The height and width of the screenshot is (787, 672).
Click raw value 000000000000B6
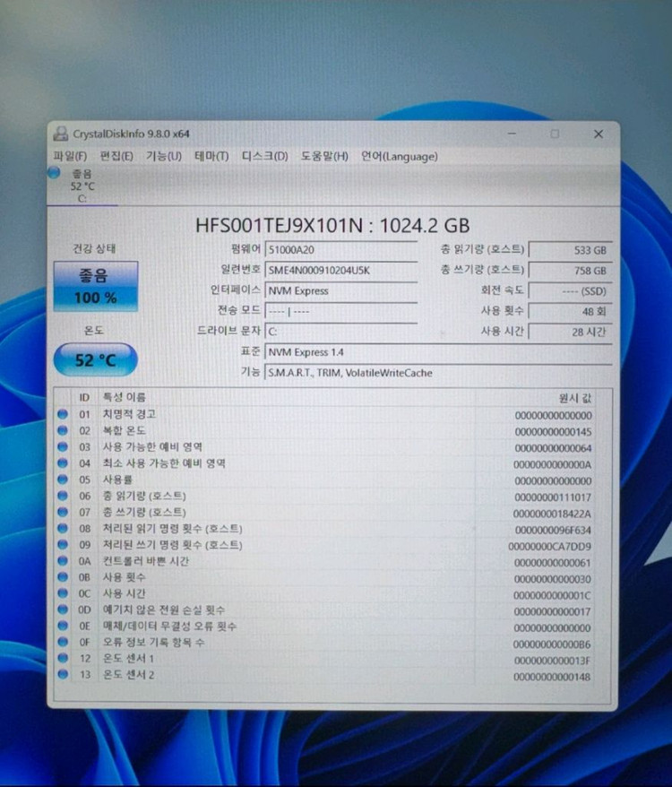point(552,644)
